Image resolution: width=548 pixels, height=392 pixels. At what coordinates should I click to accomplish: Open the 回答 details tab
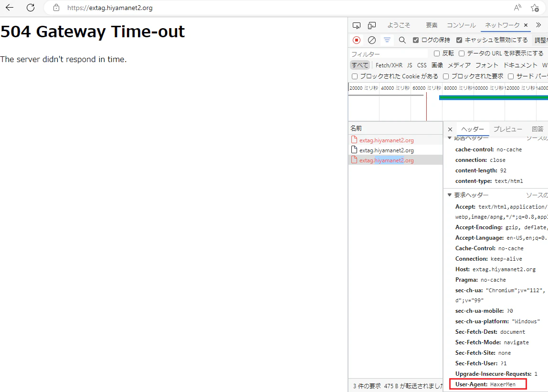click(x=537, y=129)
